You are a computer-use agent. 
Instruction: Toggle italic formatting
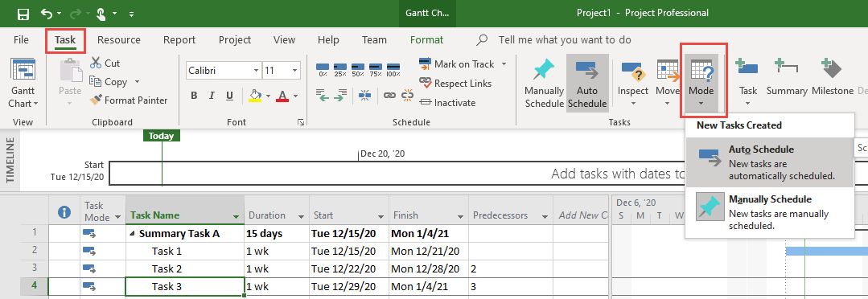(212, 96)
